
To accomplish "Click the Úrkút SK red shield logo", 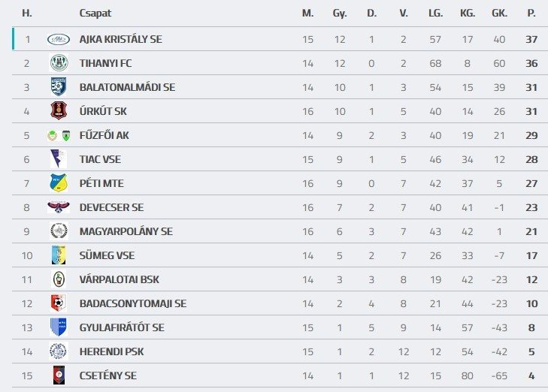I will click(59, 111).
